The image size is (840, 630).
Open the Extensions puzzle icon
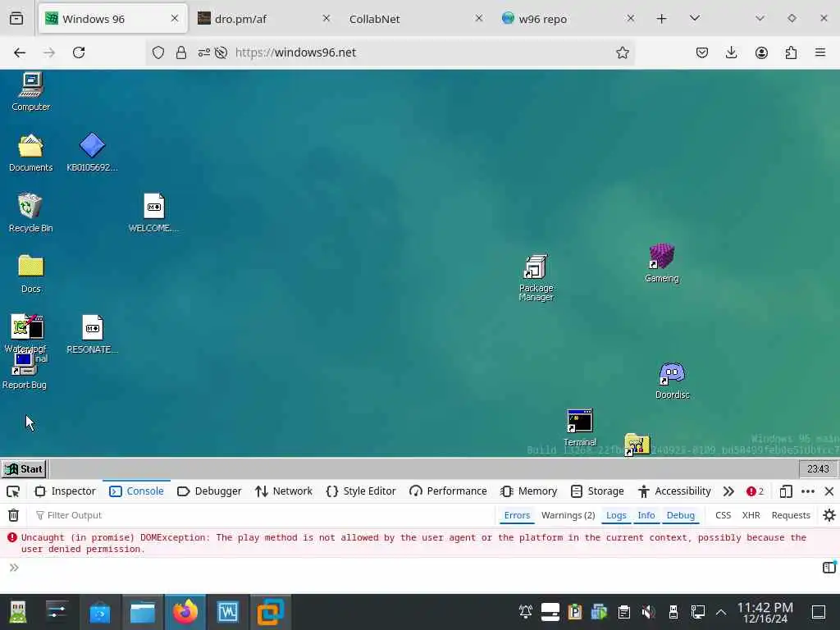(x=791, y=52)
